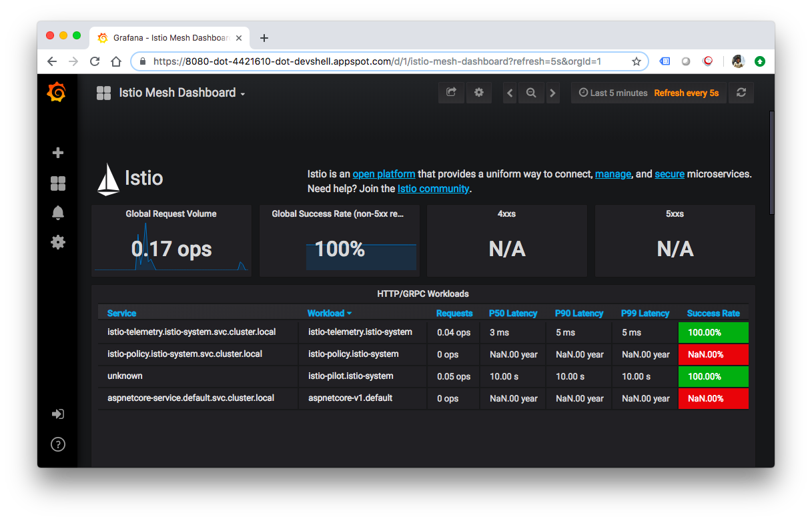Click the Sign in icon in sidebar

click(x=58, y=414)
